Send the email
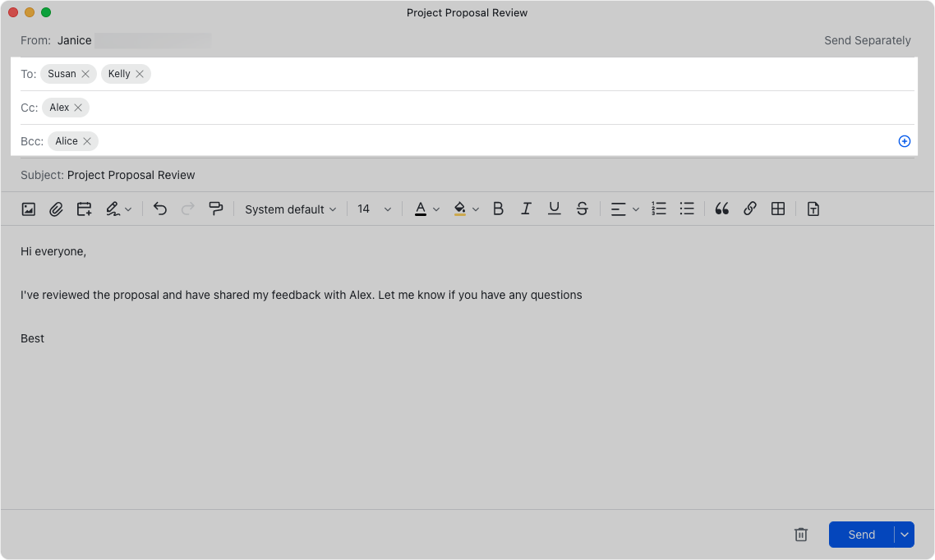This screenshot has width=935, height=560. (x=860, y=535)
